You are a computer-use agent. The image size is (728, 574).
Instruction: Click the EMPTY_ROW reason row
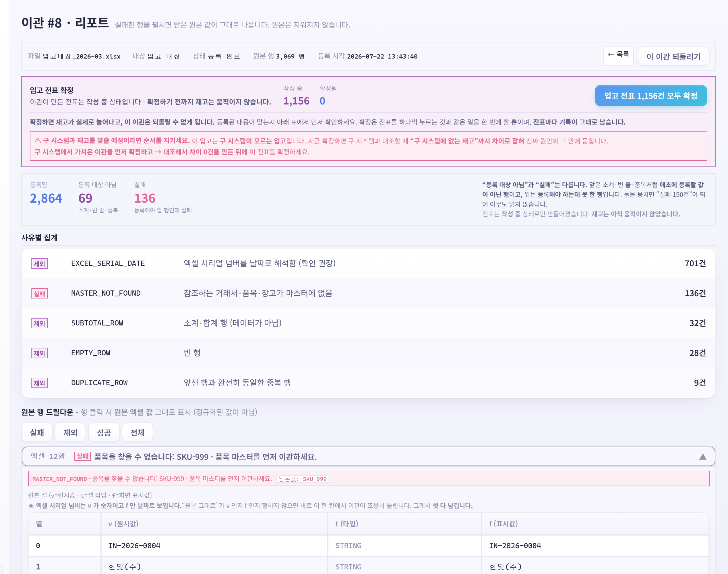coord(368,353)
